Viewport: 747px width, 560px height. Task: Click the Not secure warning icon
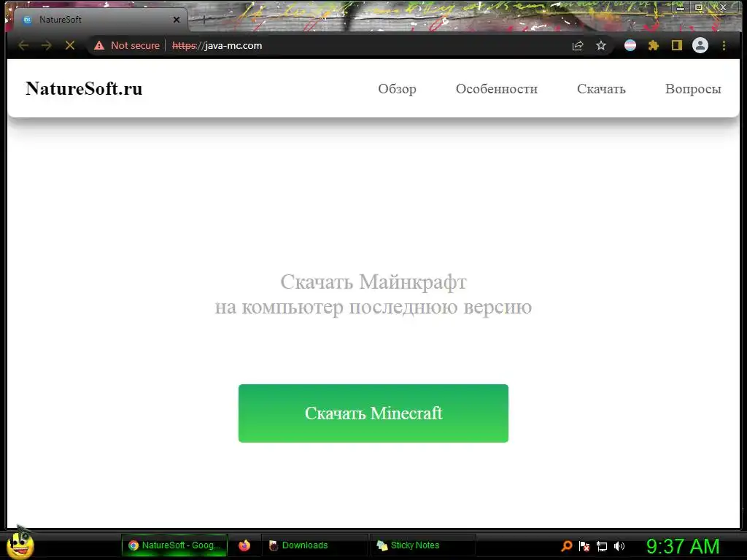coord(99,46)
